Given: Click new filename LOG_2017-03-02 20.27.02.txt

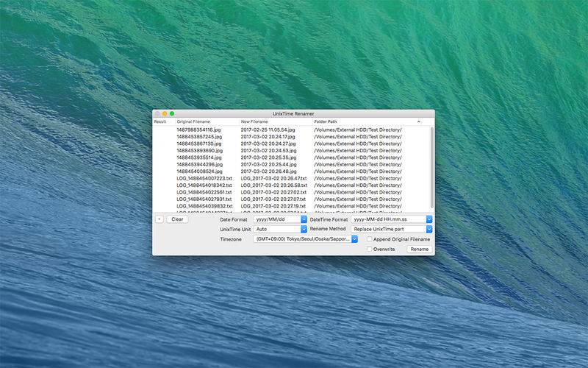Looking at the screenshot, I should (x=273, y=192).
